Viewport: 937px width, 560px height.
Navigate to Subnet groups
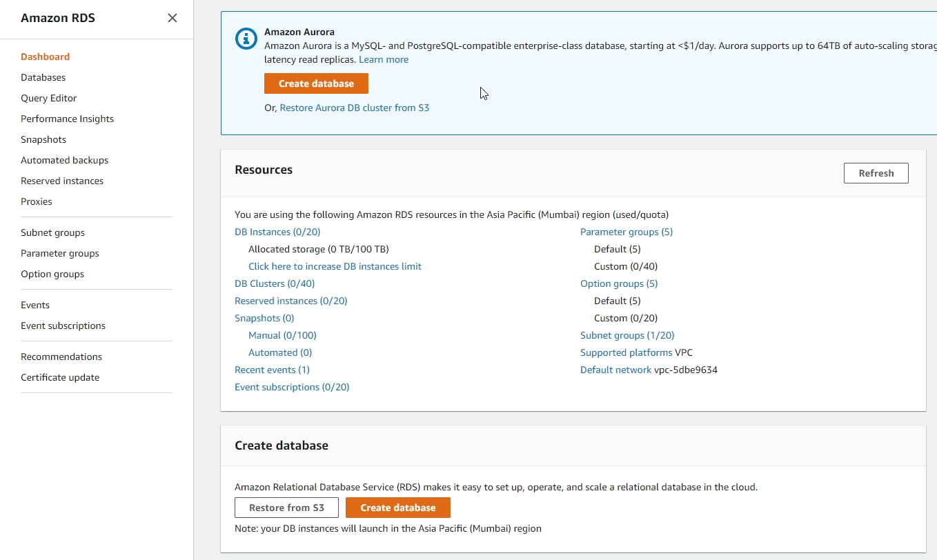[x=52, y=232]
